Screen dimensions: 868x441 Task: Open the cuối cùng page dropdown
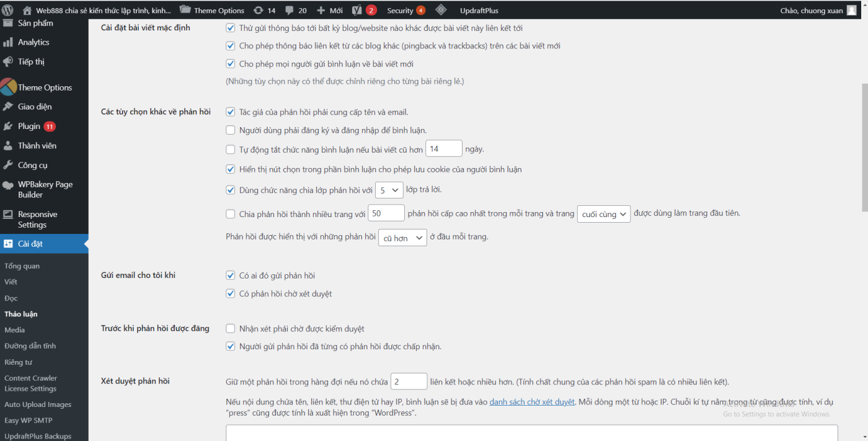(x=603, y=214)
